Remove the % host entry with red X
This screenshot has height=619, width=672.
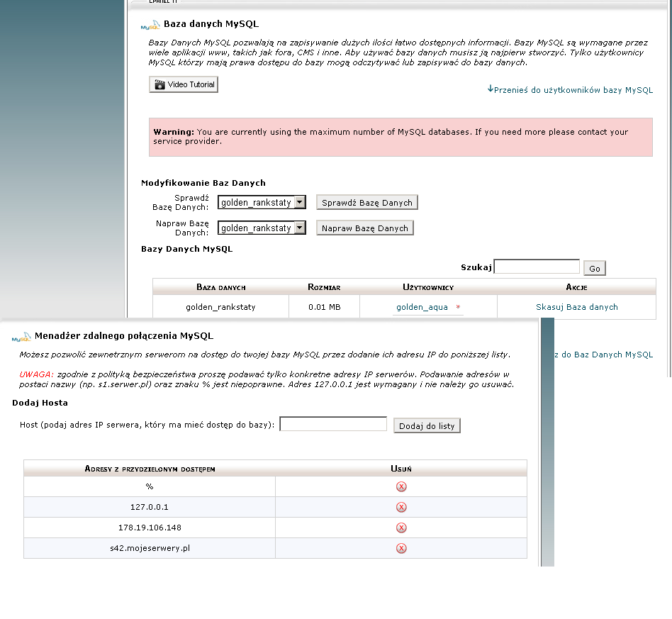coord(401,486)
